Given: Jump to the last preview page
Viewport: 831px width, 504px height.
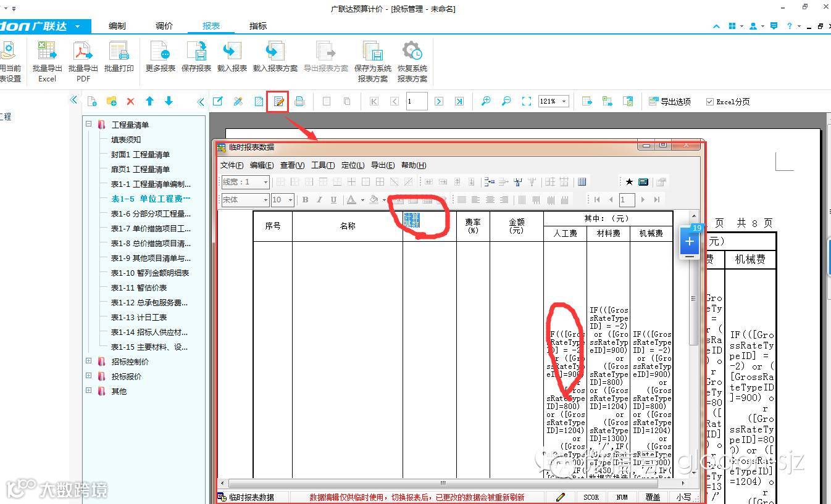Looking at the screenshot, I should point(459,102).
